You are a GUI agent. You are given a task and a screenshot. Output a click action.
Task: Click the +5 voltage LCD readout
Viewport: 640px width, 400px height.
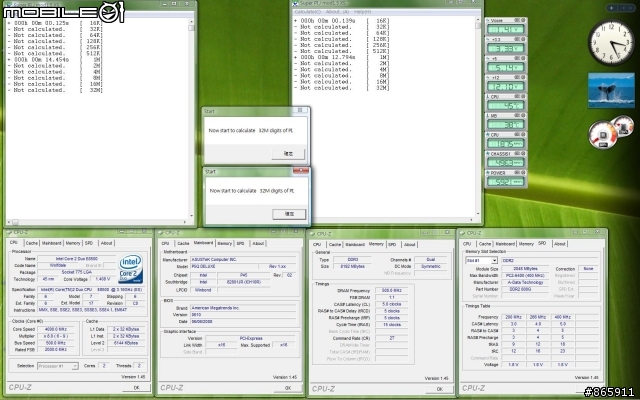505,67
